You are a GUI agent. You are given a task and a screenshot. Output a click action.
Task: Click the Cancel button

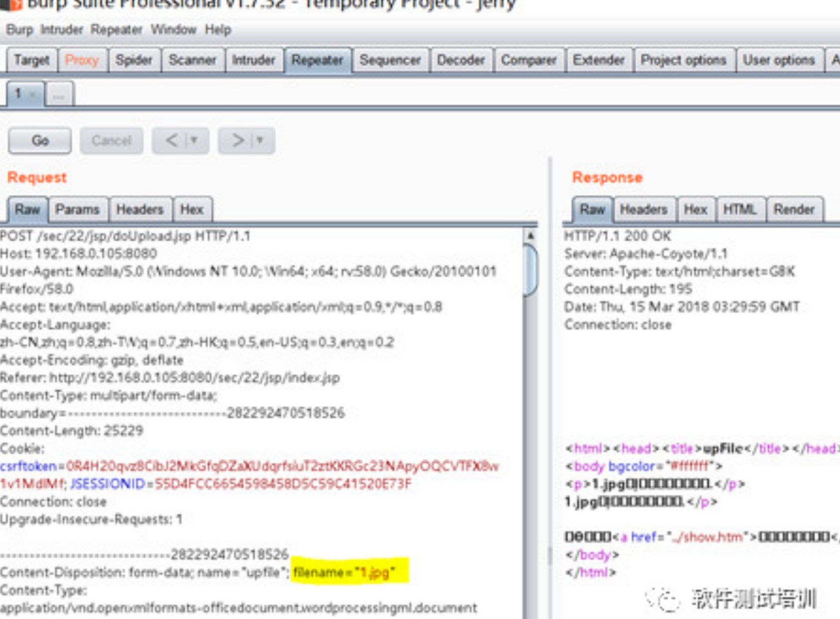tap(111, 141)
